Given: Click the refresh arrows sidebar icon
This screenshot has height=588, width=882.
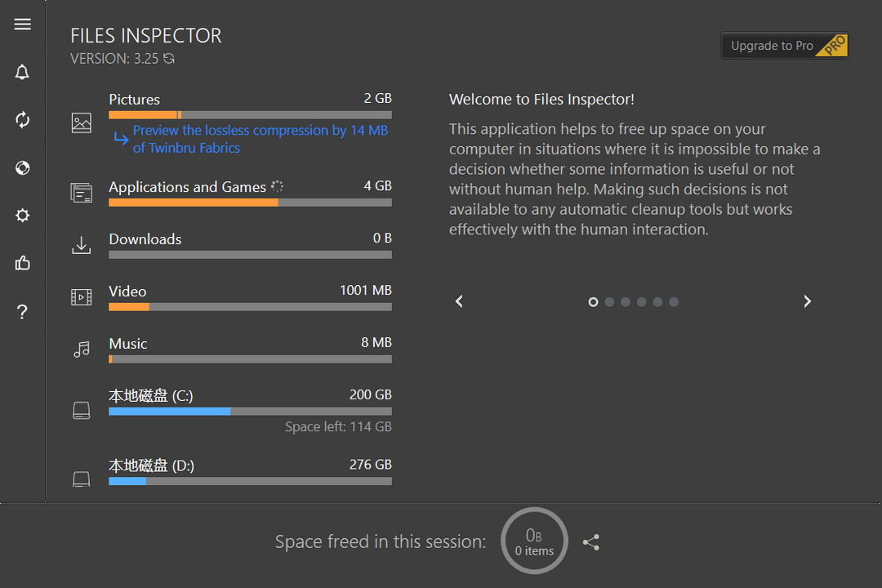Looking at the screenshot, I should point(23,120).
